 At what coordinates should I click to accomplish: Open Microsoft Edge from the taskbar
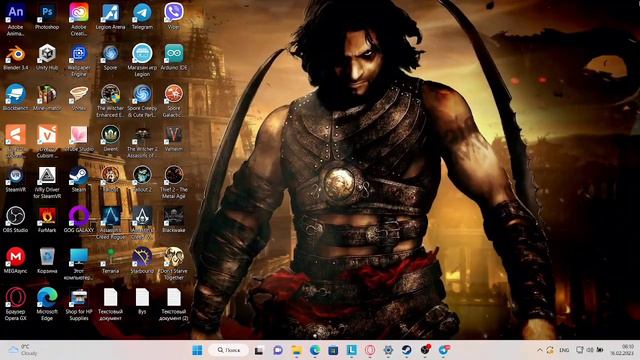315,350
